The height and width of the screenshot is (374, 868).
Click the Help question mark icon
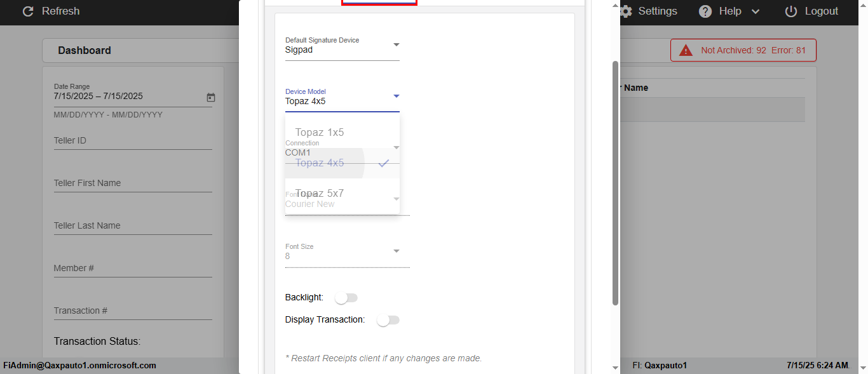pos(705,11)
